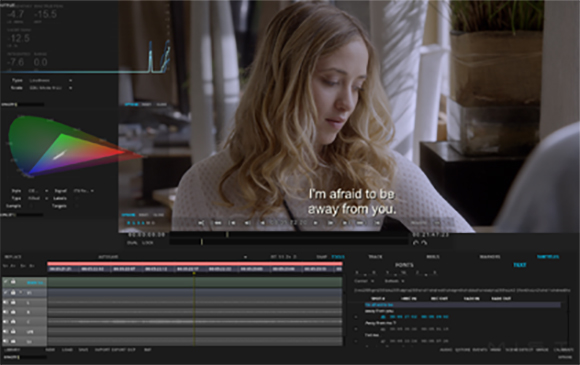580x365 pixels.
Task: Open the Center alignment dropdown in subtitles panel
Action: point(364,281)
